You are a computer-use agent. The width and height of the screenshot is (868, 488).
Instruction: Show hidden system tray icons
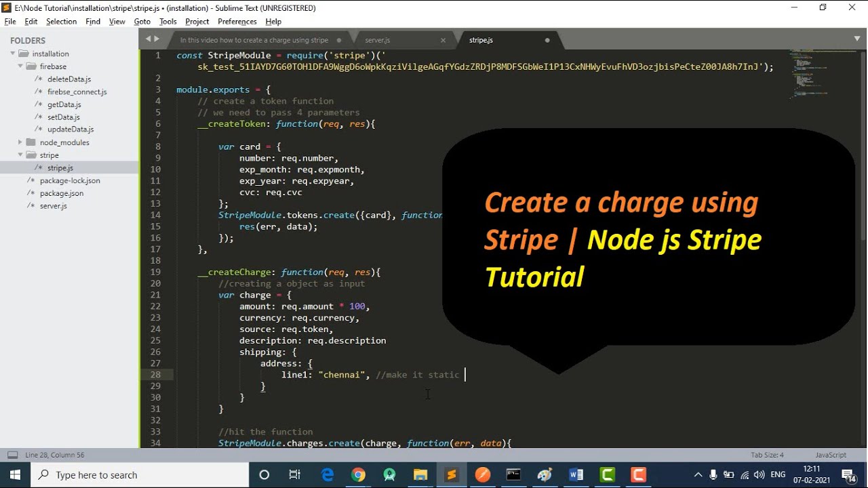(x=698, y=474)
